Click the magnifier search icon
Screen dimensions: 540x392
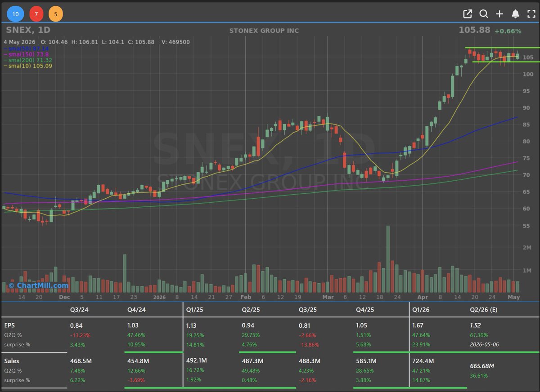coord(484,14)
